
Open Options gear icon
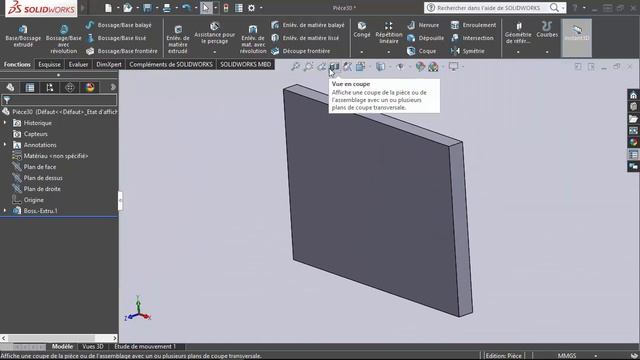coord(251,8)
